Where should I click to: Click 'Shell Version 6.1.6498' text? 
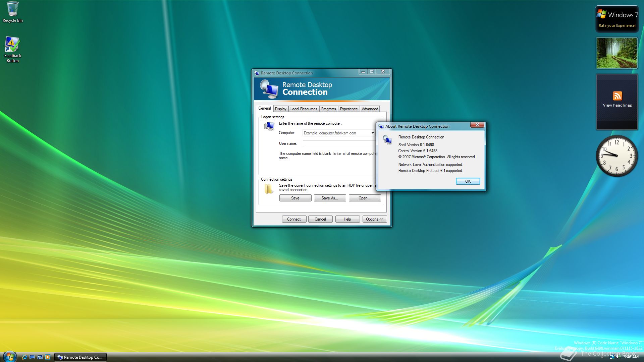(x=416, y=145)
